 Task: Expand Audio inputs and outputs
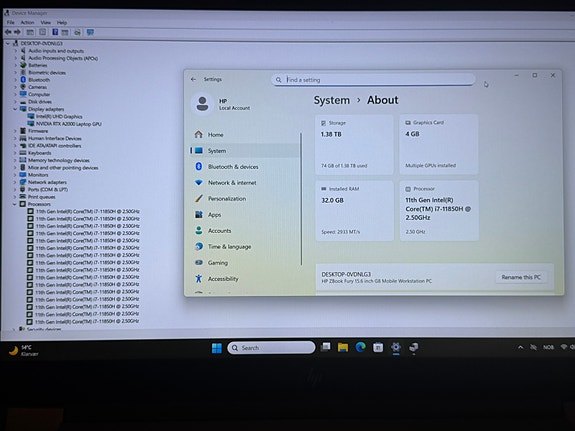[15, 51]
